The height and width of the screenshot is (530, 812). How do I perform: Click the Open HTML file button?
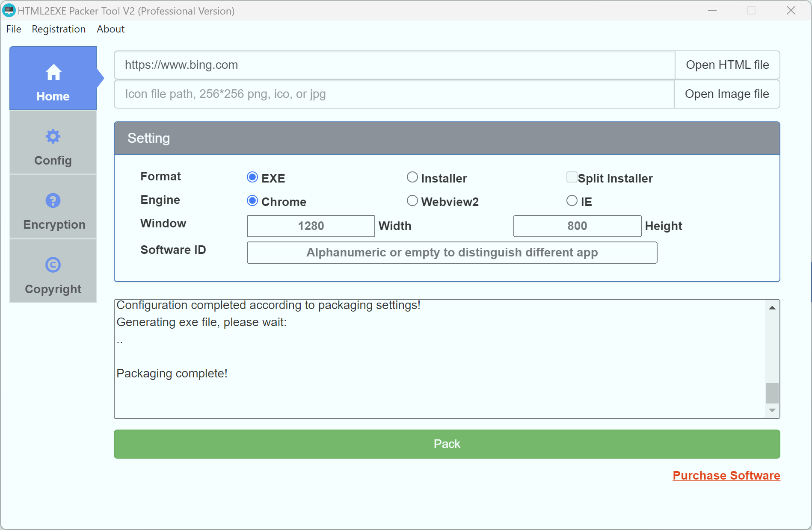727,65
